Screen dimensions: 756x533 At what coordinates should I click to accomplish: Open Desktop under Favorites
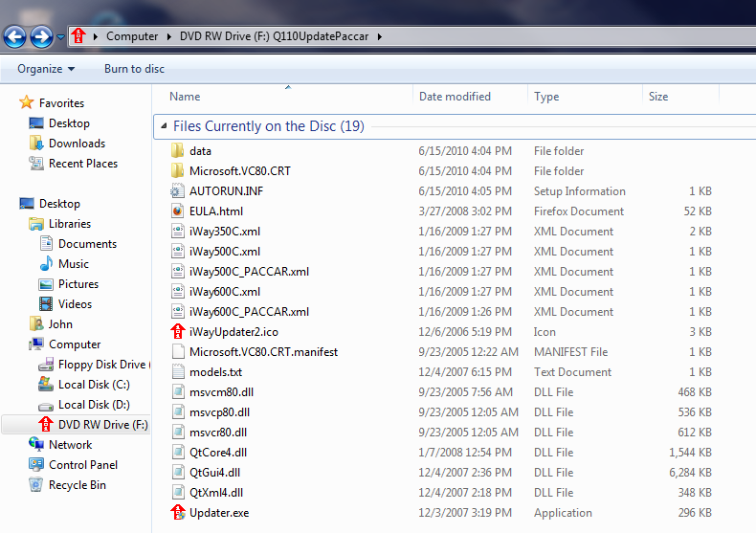[69, 123]
